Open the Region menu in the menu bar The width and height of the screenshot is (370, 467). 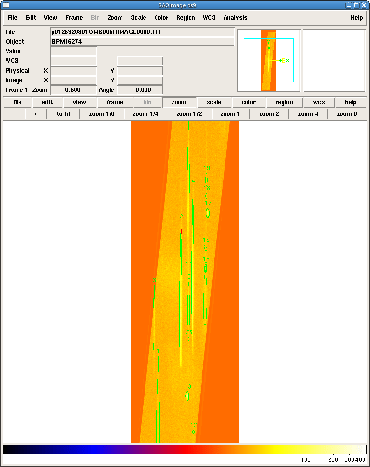pos(186,18)
